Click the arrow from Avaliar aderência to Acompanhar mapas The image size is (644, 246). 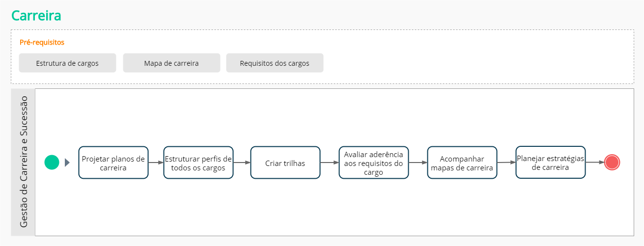pos(418,163)
